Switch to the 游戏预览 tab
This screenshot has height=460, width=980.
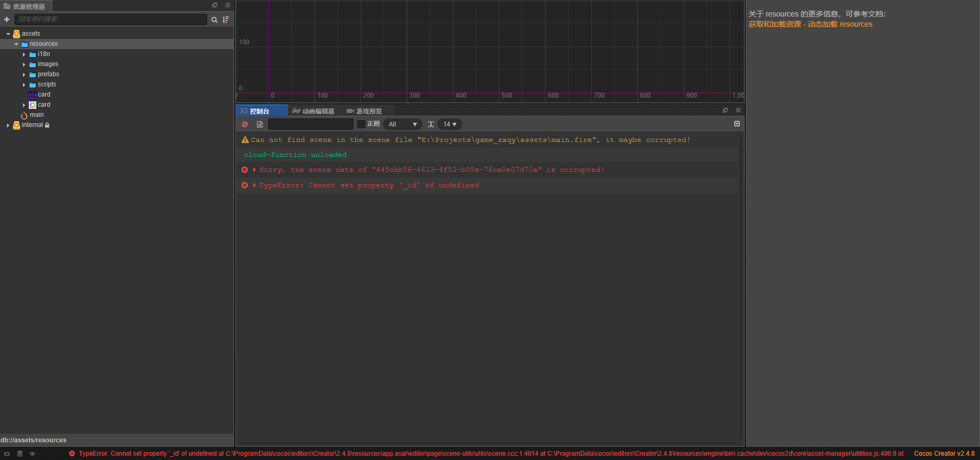point(364,111)
